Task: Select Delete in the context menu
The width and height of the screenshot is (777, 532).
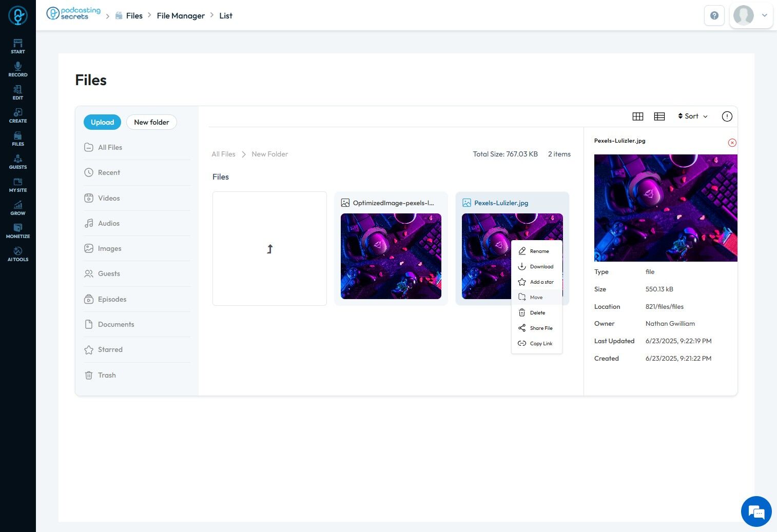Action: point(537,313)
